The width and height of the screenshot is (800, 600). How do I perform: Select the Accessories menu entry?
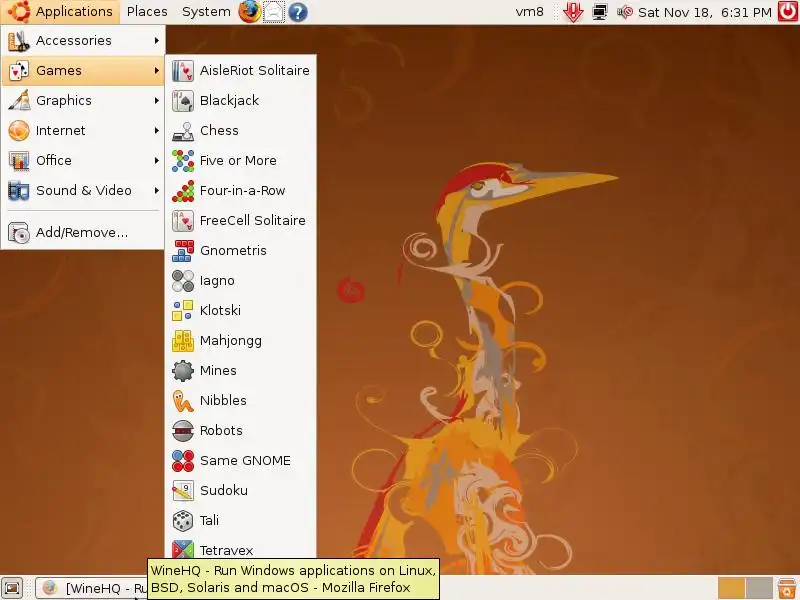83,40
